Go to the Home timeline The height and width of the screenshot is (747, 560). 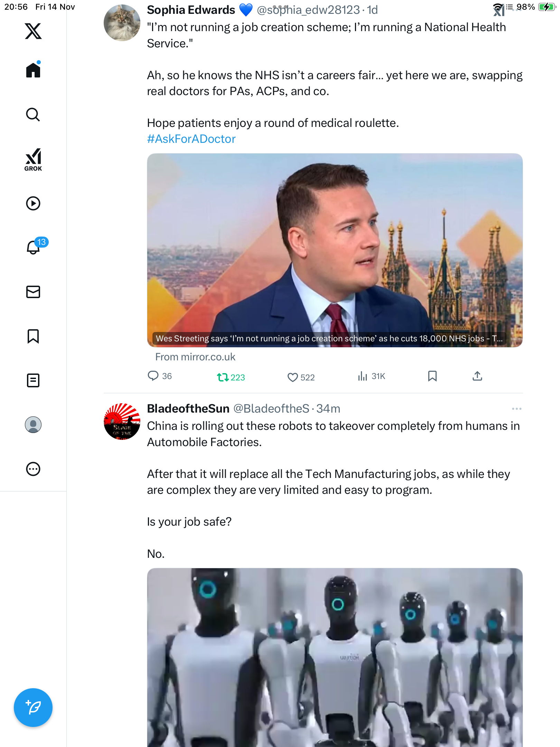click(33, 70)
